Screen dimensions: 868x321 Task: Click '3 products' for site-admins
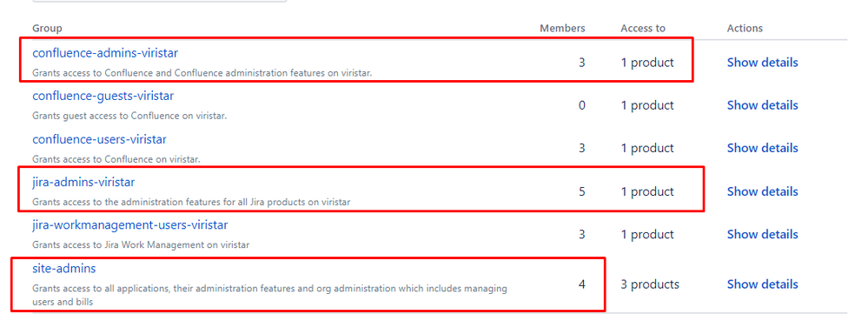pos(650,284)
